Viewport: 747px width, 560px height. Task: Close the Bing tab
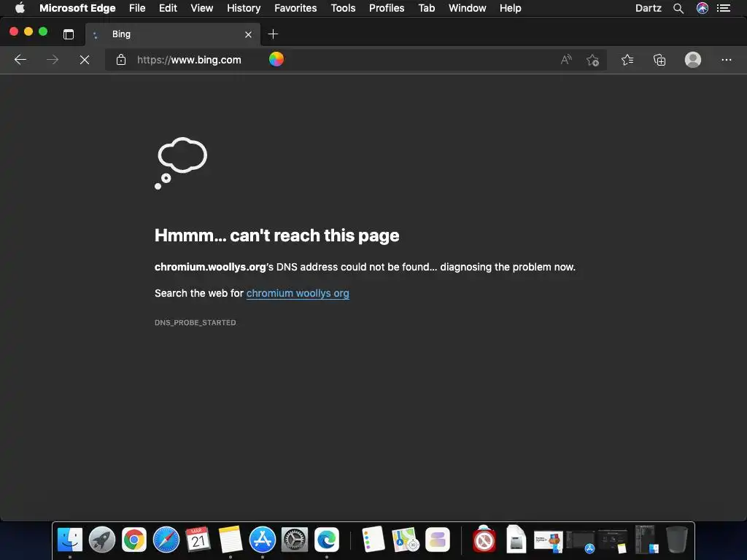248,34
